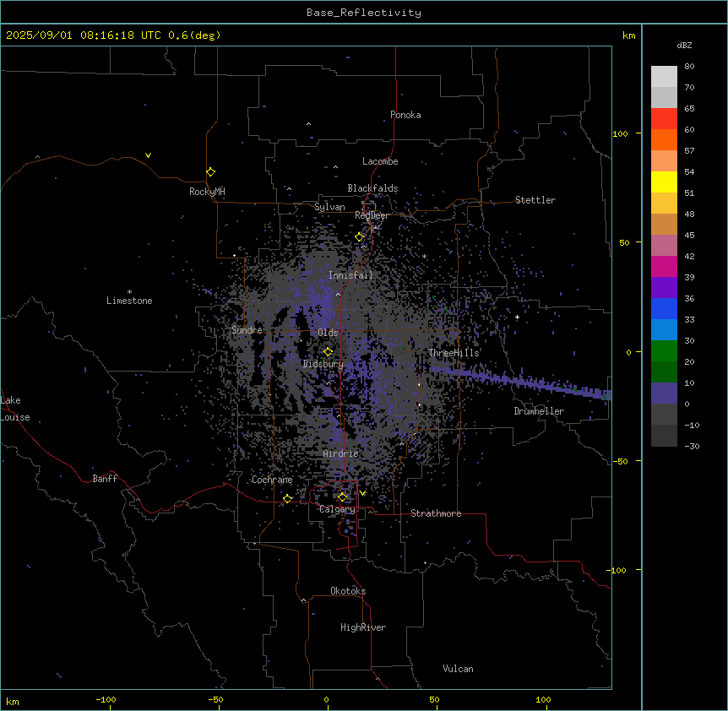Click the Banff city label

pyautogui.click(x=105, y=479)
